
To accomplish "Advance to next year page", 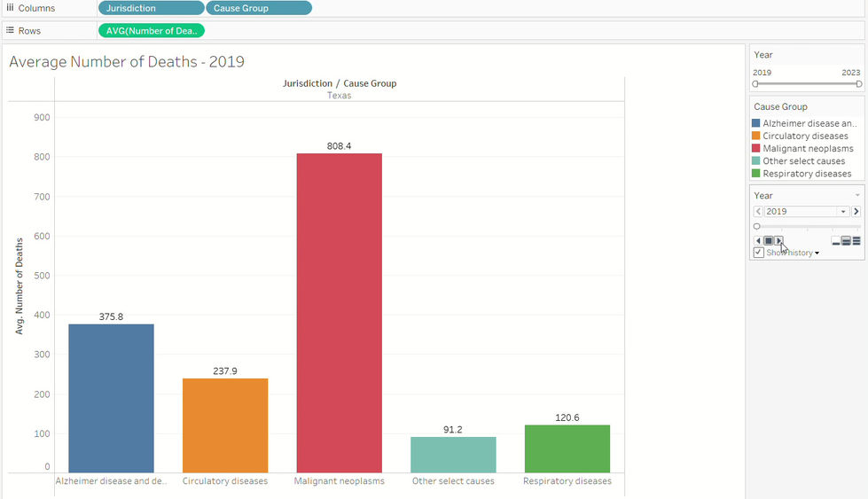I will point(856,211).
